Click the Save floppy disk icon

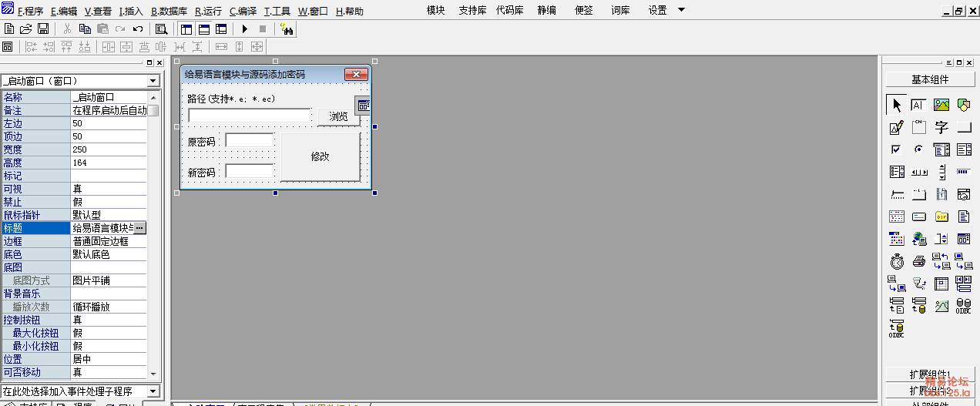pos(43,29)
